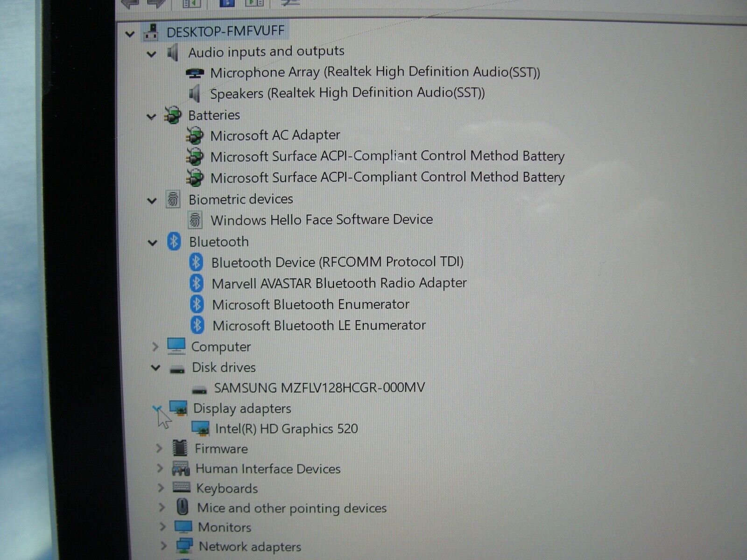747x560 pixels.
Task: Click the Keyboards category icon
Action: (181, 487)
